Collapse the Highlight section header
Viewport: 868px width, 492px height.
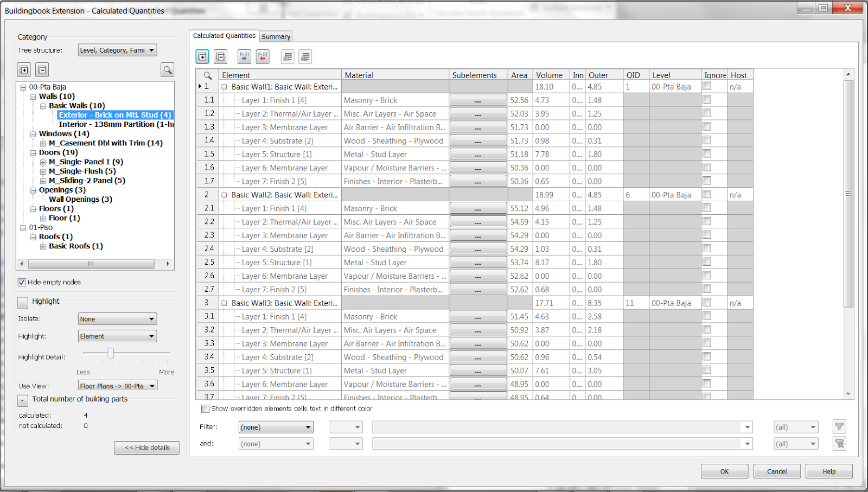[x=22, y=301]
